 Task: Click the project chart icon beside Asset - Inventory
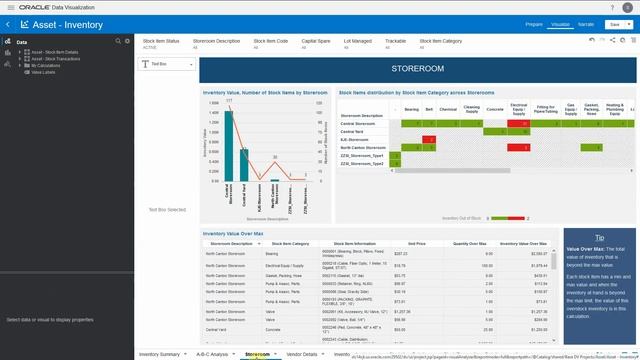click(24, 24)
